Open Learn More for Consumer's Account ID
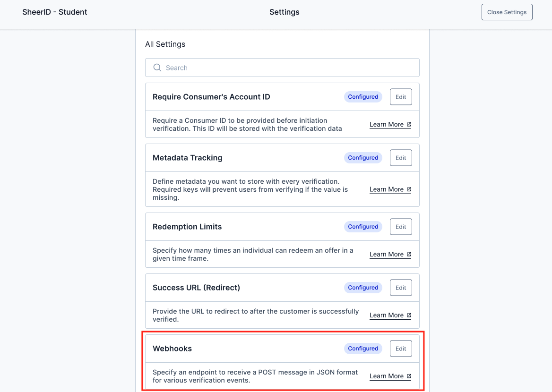Screen dimensions: 552x392 386,125
